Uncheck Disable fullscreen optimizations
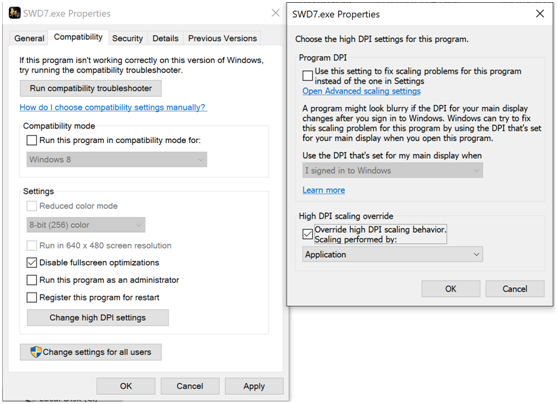557x404 pixels. [x=32, y=263]
